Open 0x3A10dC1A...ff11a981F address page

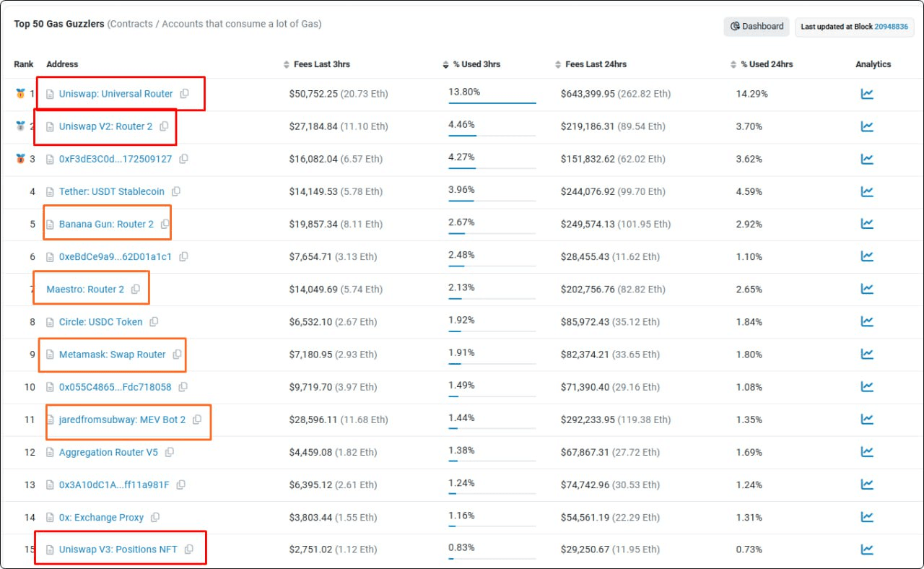pyautogui.click(x=114, y=485)
